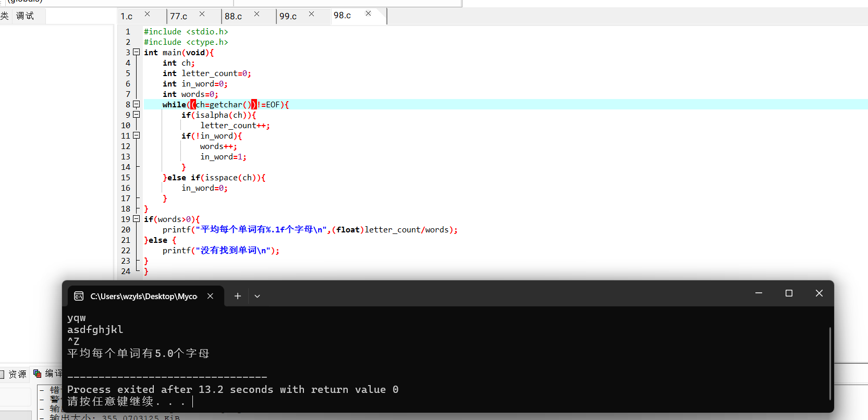This screenshot has width=868, height=420.
Task: Click the printf line with 平均每个单词有
Action: (310, 229)
